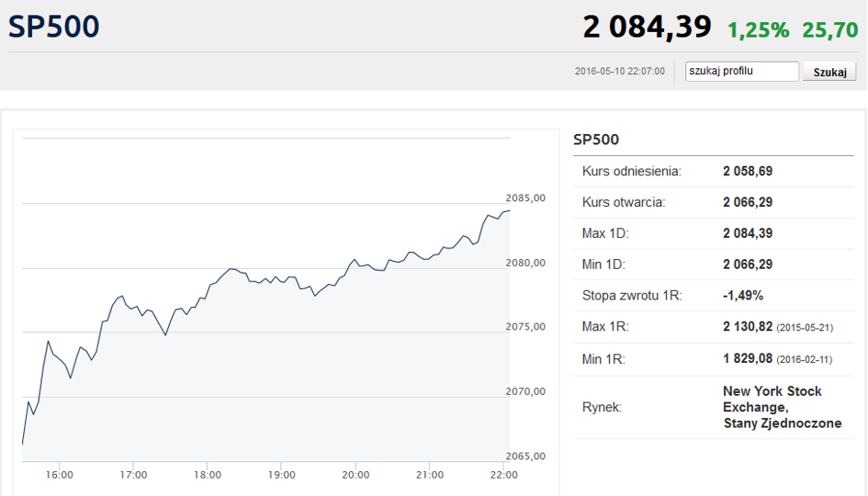Click the 25,70 point change value
Viewport: 868px width, 496px height.
(829, 30)
